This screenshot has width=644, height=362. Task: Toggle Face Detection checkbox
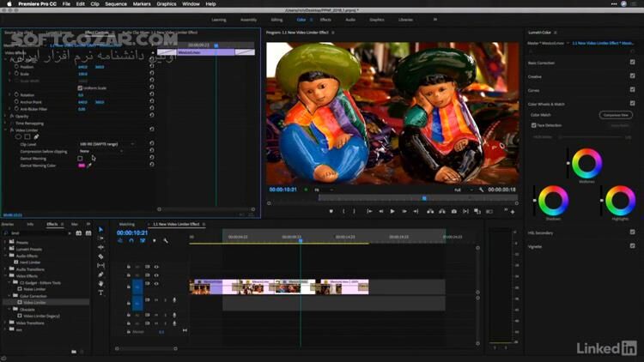(x=533, y=125)
